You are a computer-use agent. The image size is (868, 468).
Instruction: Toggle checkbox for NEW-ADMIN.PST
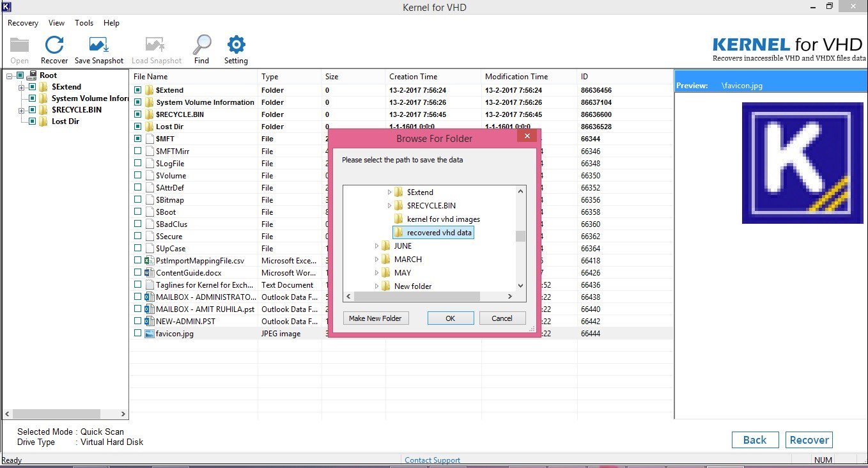coord(137,321)
